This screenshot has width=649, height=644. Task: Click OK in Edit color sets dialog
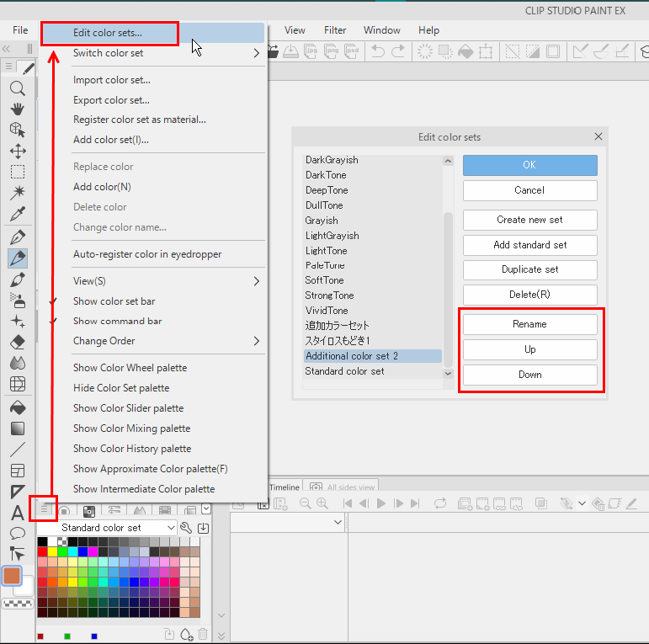click(529, 165)
